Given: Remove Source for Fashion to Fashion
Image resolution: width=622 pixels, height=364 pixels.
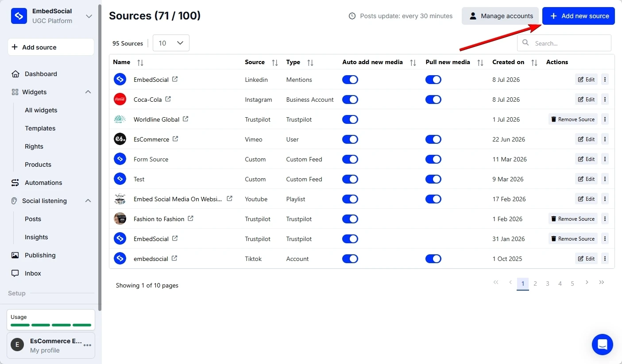Looking at the screenshot, I should [x=573, y=218].
